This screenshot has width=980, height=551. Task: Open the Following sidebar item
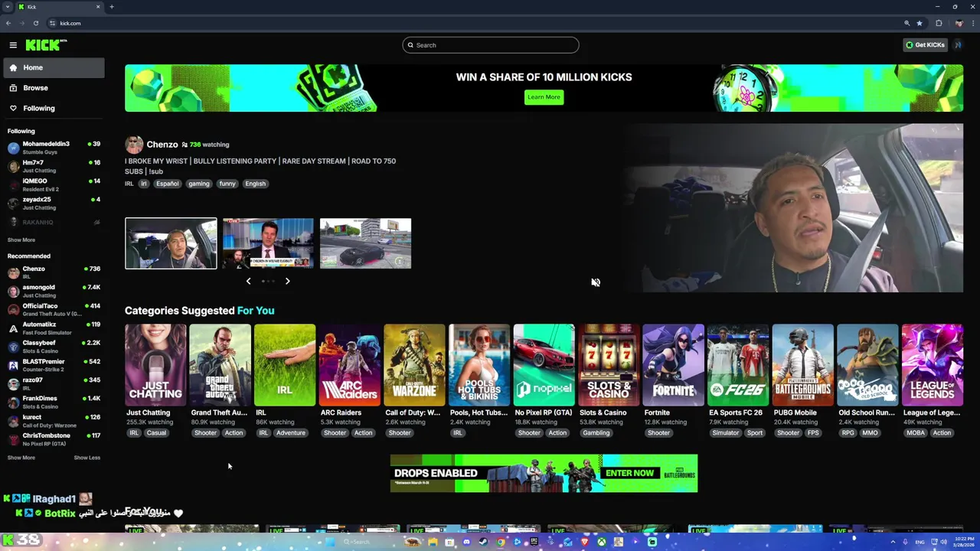click(x=52, y=108)
